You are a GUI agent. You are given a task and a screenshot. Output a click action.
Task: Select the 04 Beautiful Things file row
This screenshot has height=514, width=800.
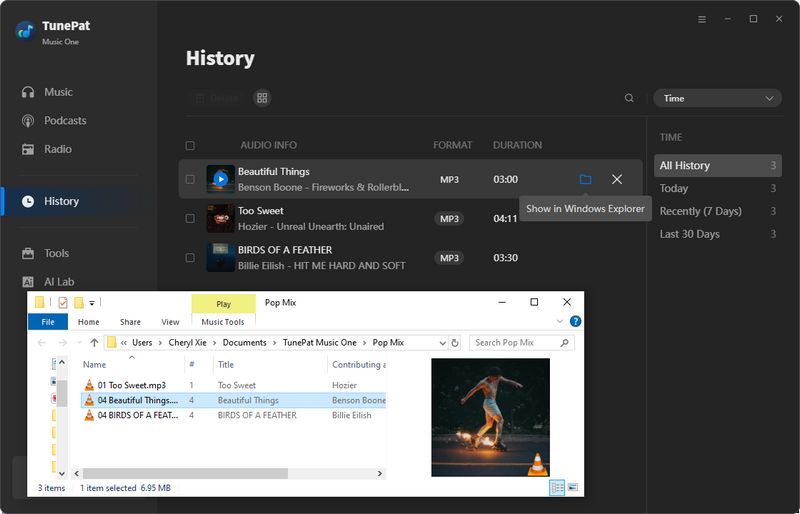pos(234,400)
